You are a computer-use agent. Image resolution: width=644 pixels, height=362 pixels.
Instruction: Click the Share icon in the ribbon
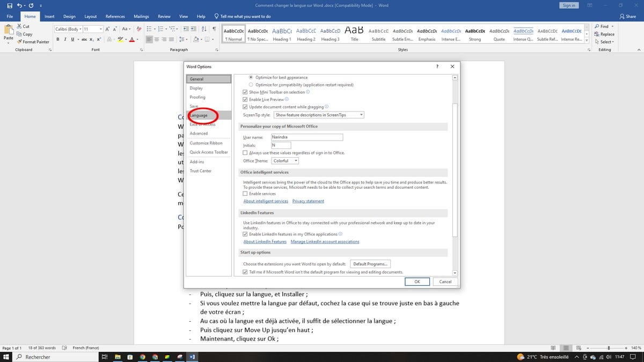[x=628, y=17]
